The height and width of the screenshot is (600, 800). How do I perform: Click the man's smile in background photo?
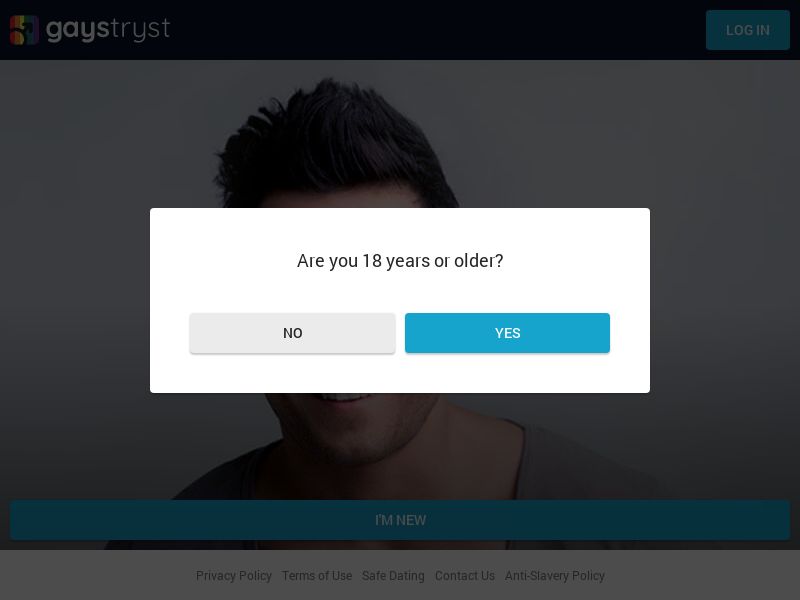click(345, 402)
